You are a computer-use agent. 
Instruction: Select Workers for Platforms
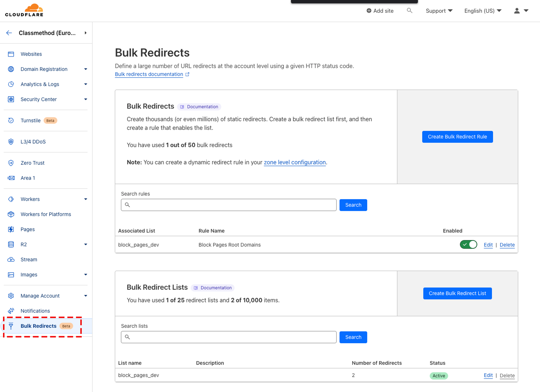46,214
